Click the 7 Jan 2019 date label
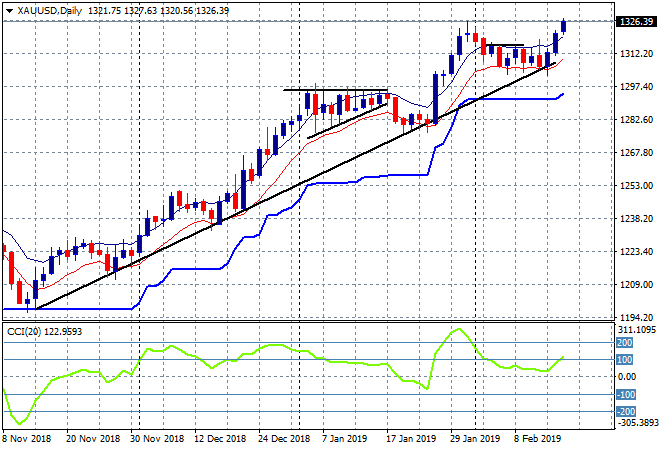 tap(344, 439)
